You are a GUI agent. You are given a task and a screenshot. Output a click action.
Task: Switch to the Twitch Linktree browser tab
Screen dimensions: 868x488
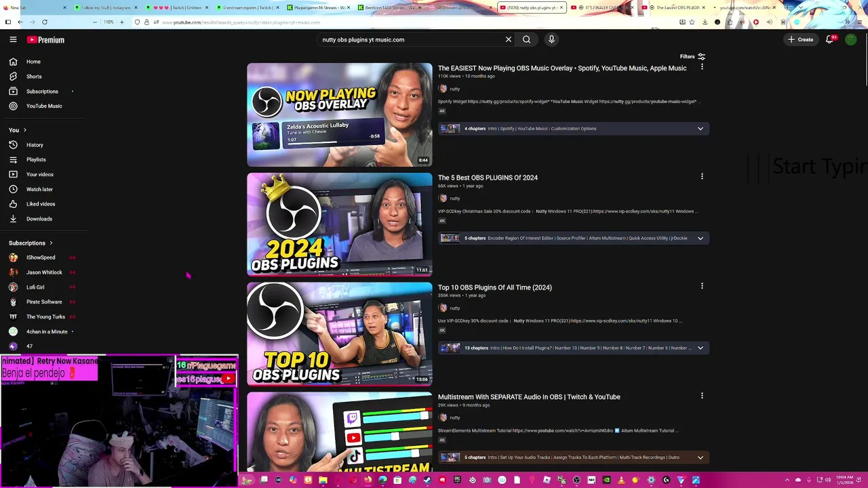[176, 7]
